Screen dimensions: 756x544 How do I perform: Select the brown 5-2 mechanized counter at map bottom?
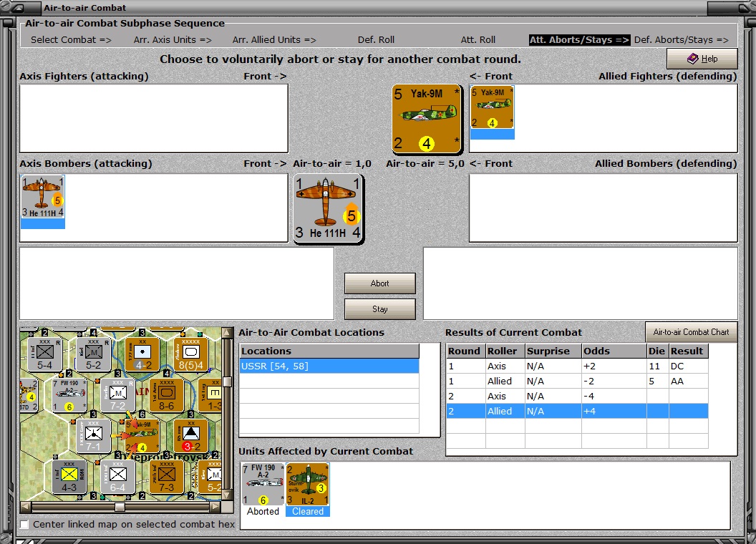210,477
